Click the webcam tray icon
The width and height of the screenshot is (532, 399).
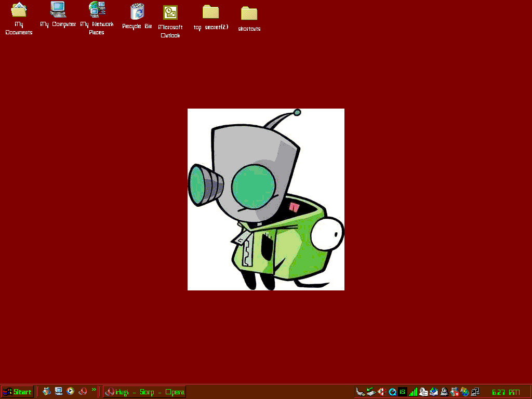click(x=444, y=392)
